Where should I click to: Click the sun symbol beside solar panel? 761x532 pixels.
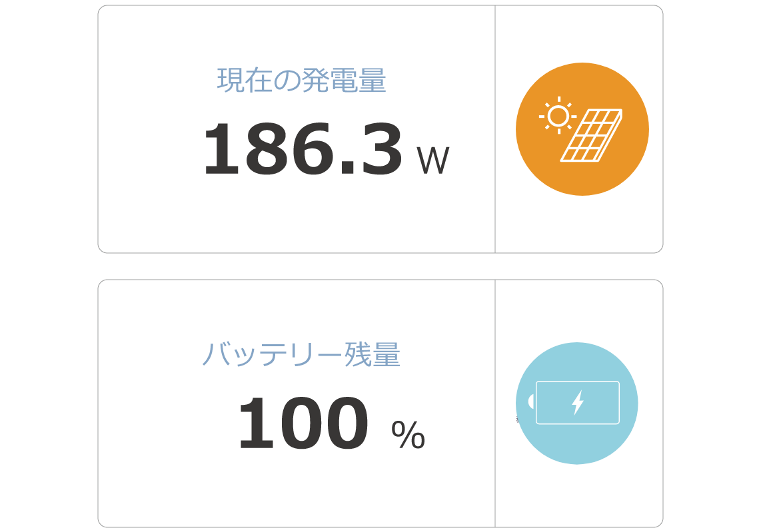pos(558,116)
